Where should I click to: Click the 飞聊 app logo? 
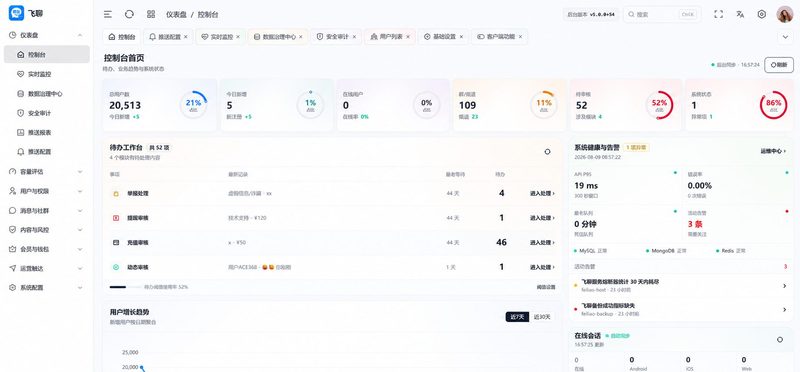(x=16, y=14)
